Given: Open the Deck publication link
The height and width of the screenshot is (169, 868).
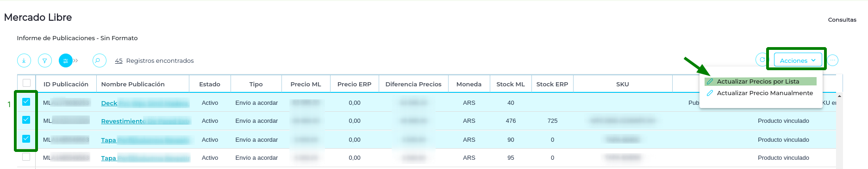Looking at the screenshot, I should click(109, 103).
